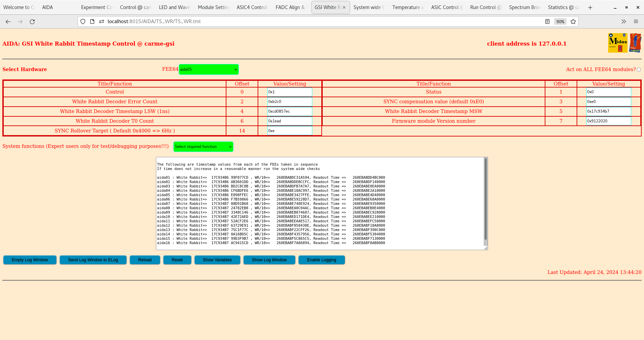Image resolution: width=644 pixels, height=340 pixels.
Task: Open the tracking protection shield icon
Action: (83, 21)
